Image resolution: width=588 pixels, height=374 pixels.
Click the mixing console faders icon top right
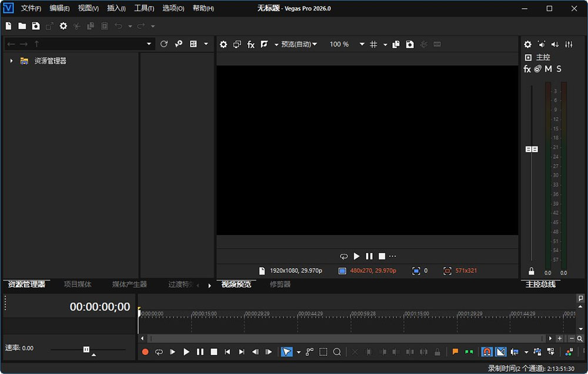[x=569, y=44]
